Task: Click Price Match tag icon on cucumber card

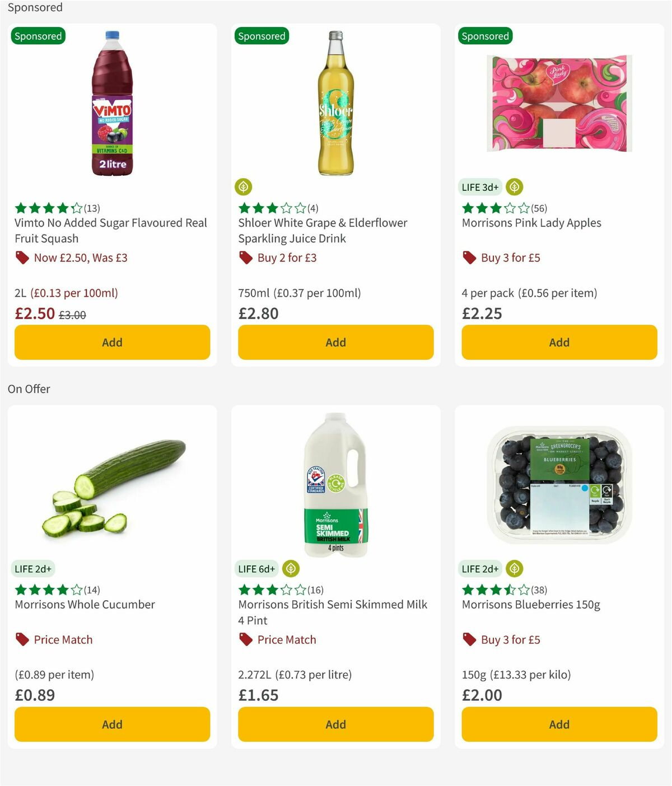Action: pos(22,639)
